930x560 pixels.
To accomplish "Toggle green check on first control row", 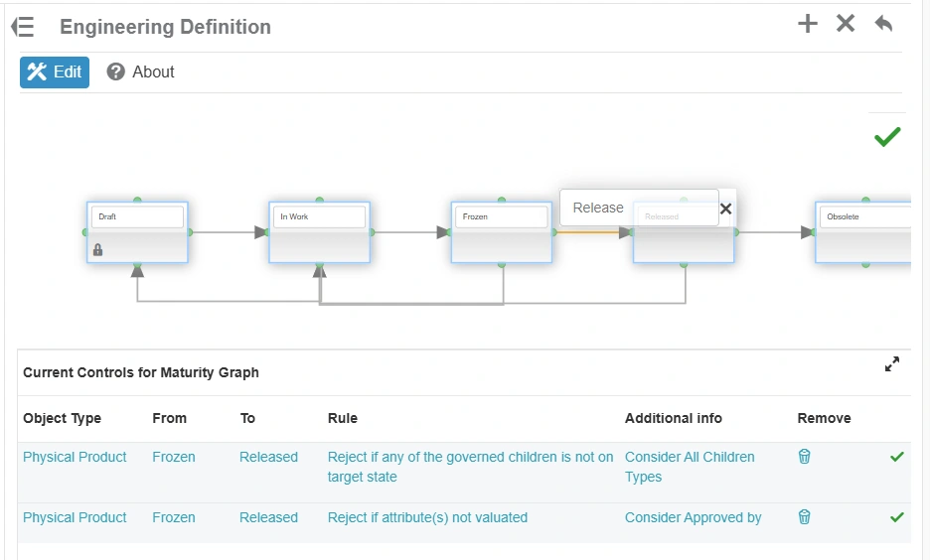I will [897, 457].
